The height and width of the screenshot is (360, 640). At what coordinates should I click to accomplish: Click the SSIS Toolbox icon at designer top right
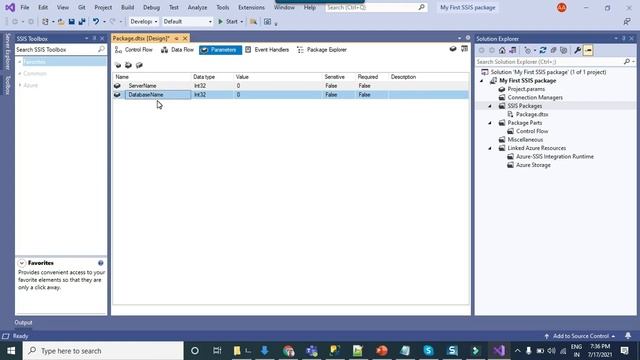[x=464, y=49]
